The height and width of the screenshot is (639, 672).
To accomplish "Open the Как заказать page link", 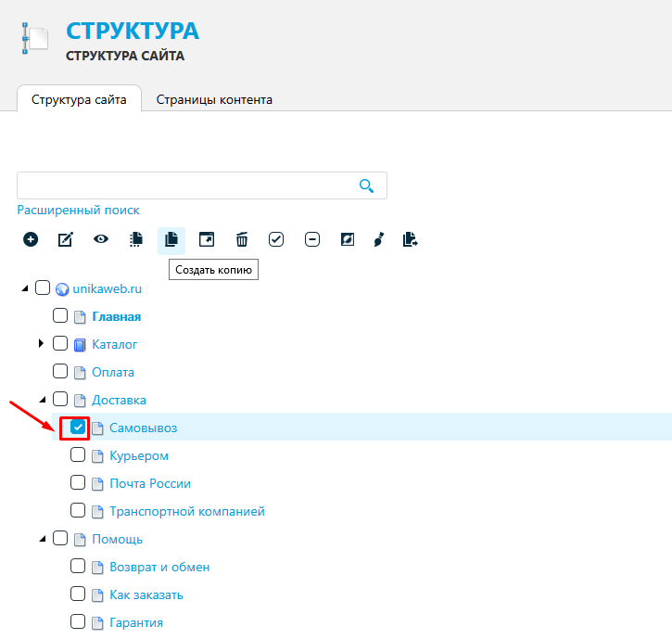I will point(146,594).
